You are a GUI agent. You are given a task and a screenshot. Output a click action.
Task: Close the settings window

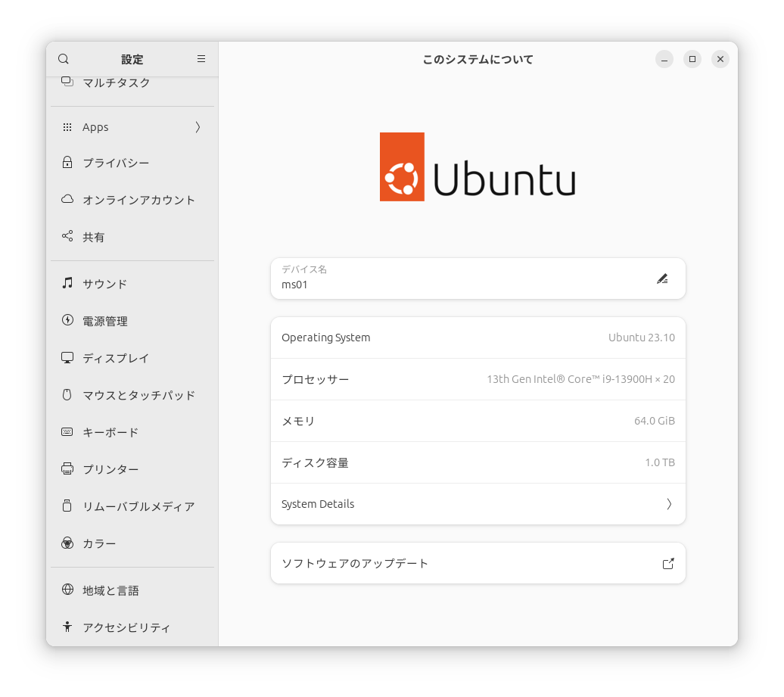click(720, 59)
